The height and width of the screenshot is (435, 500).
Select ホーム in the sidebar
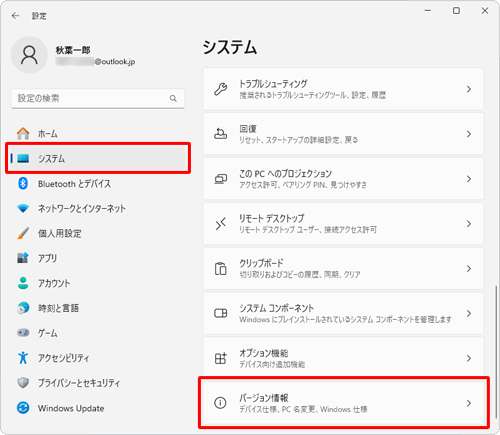(48, 134)
